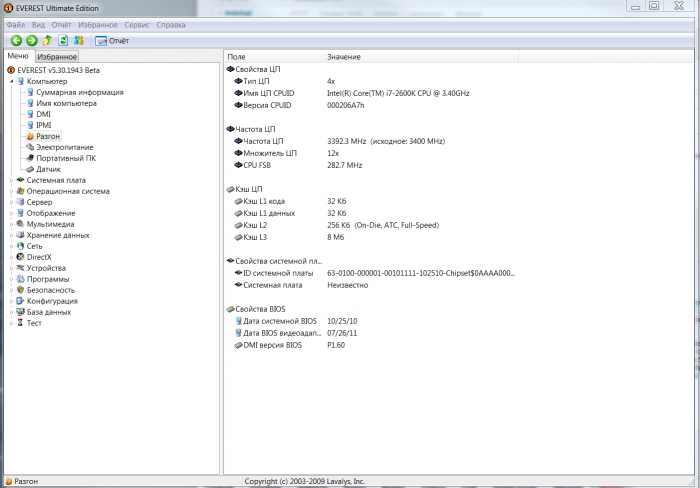The width and height of the screenshot is (700, 488).
Task: Open the Справка menu
Action: tap(171, 25)
